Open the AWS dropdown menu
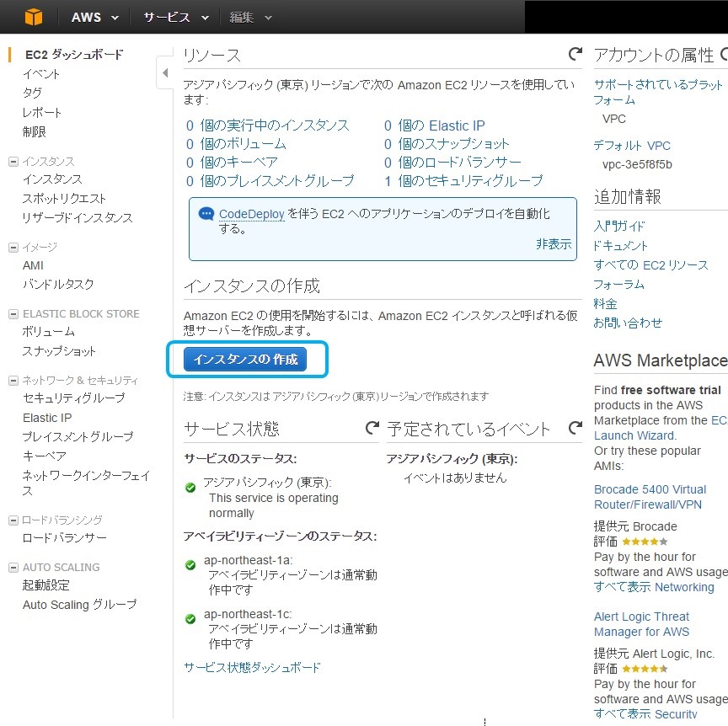The image size is (728, 726). pos(95,18)
